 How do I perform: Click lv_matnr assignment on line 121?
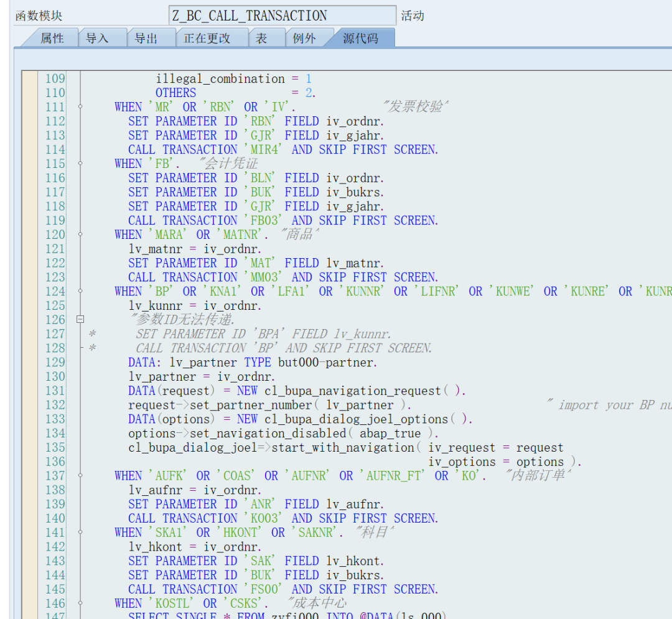coord(195,249)
